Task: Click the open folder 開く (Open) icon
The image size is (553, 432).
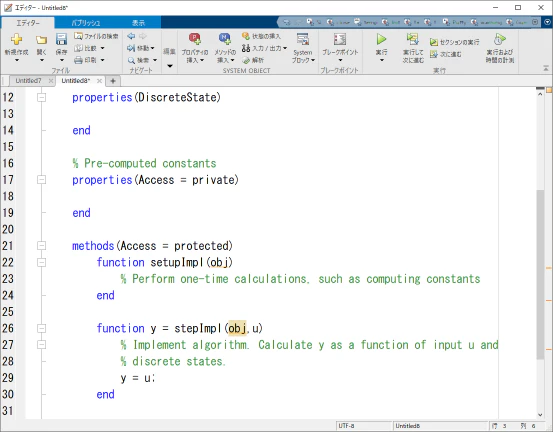Action: tap(41, 40)
